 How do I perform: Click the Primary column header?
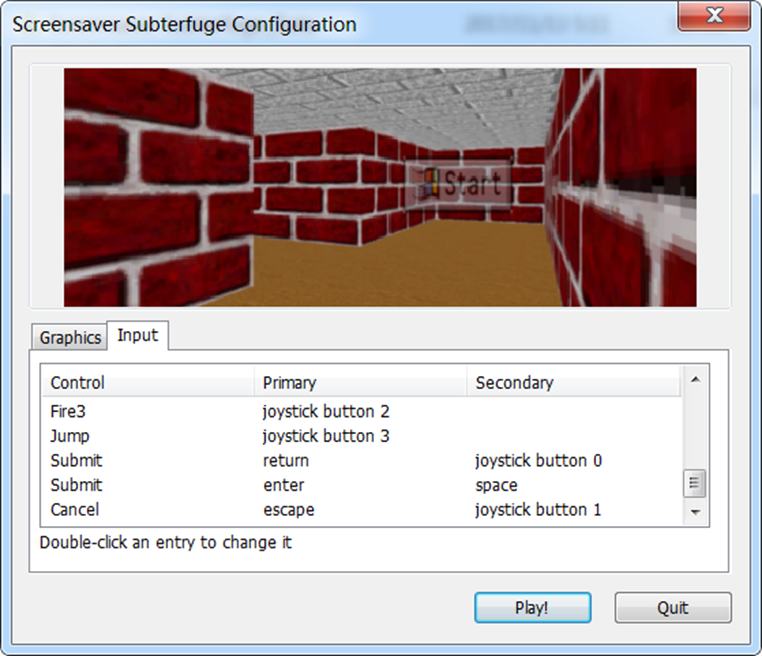[360, 382]
